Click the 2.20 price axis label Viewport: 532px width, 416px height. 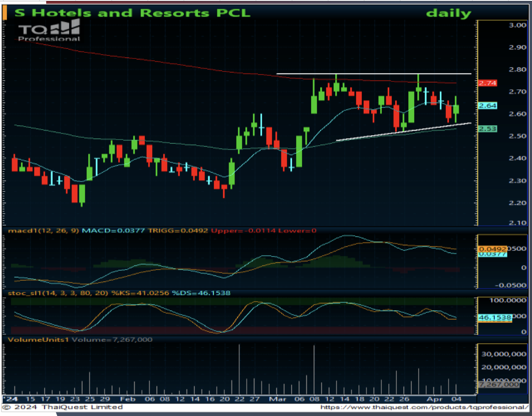517,203
